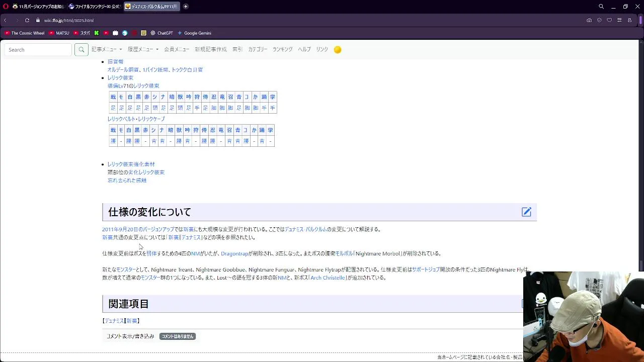Screen dimensions: 644x362
Task: Open the tan square bookmark icon
Action: 143,33
